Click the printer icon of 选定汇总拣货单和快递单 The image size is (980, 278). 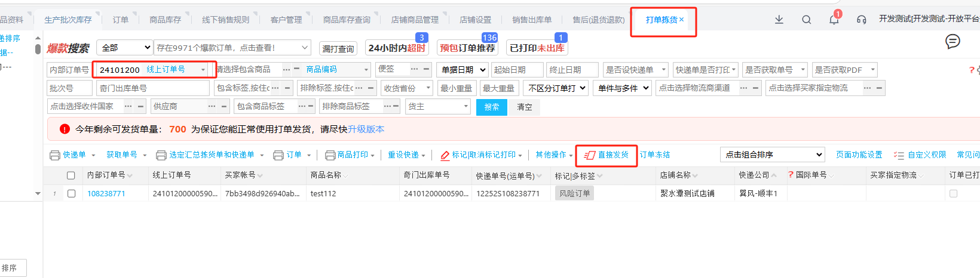point(161,155)
